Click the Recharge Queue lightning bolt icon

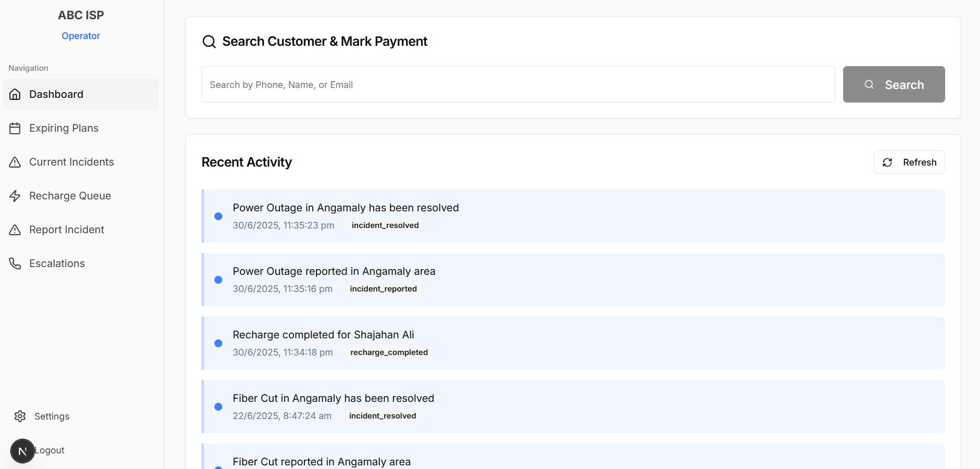point(15,196)
